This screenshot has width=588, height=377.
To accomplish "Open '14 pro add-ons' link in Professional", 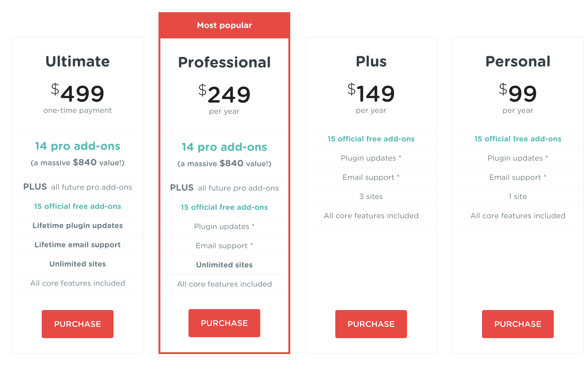I will coord(224,147).
